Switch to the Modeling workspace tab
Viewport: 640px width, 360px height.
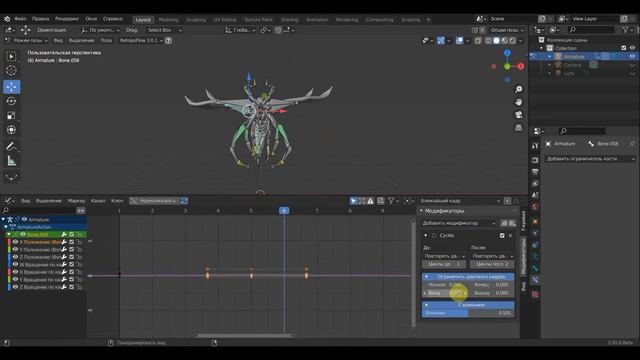168,20
